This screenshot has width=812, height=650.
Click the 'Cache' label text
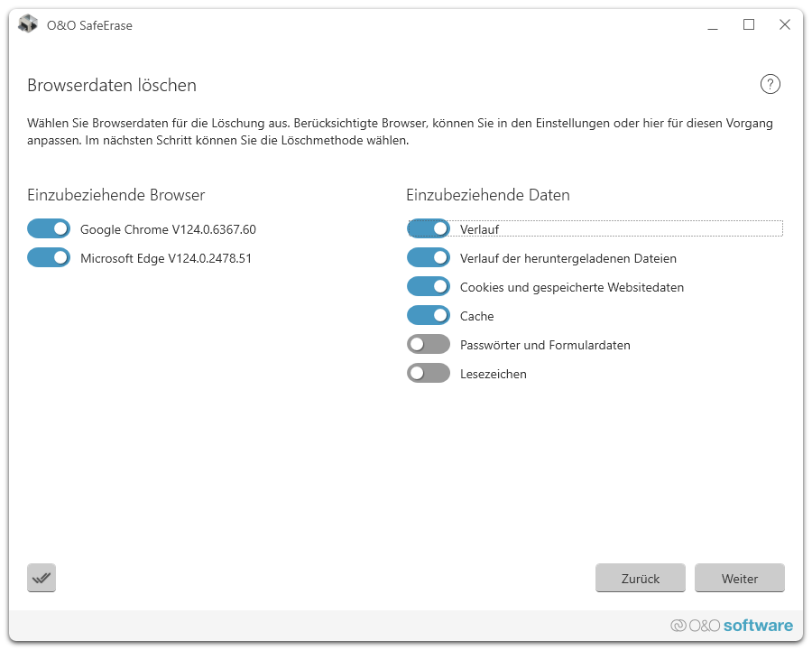(477, 316)
